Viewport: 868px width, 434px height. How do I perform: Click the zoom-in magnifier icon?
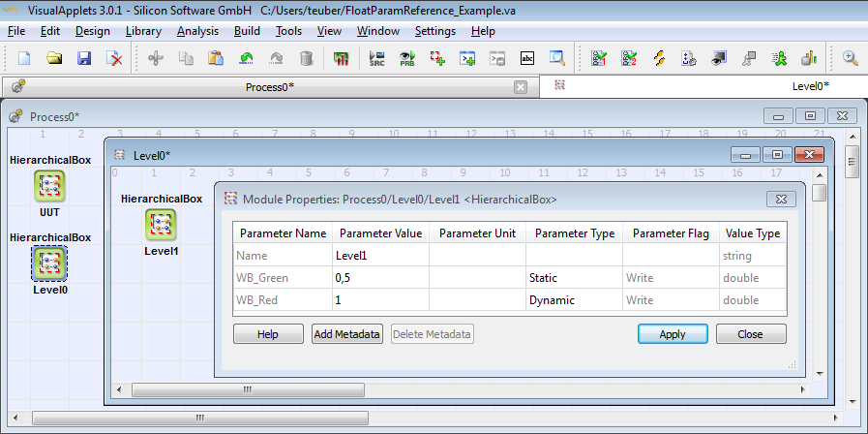tap(851, 58)
